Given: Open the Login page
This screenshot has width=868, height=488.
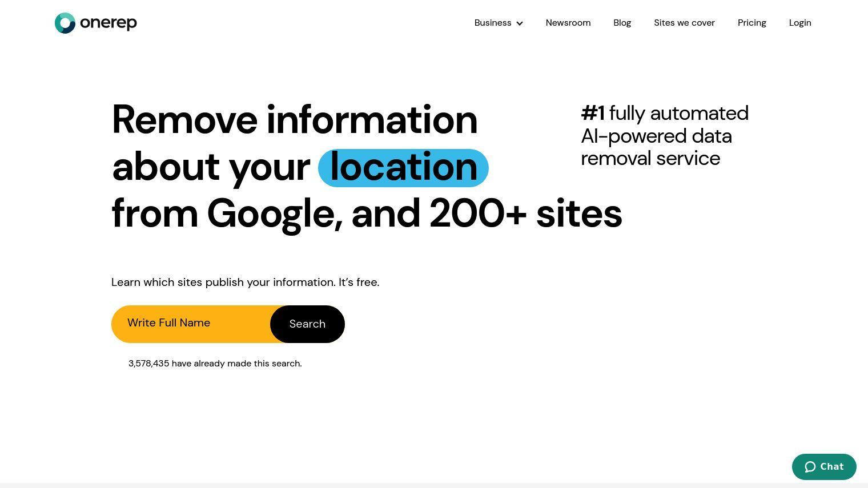Looking at the screenshot, I should (800, 23).
